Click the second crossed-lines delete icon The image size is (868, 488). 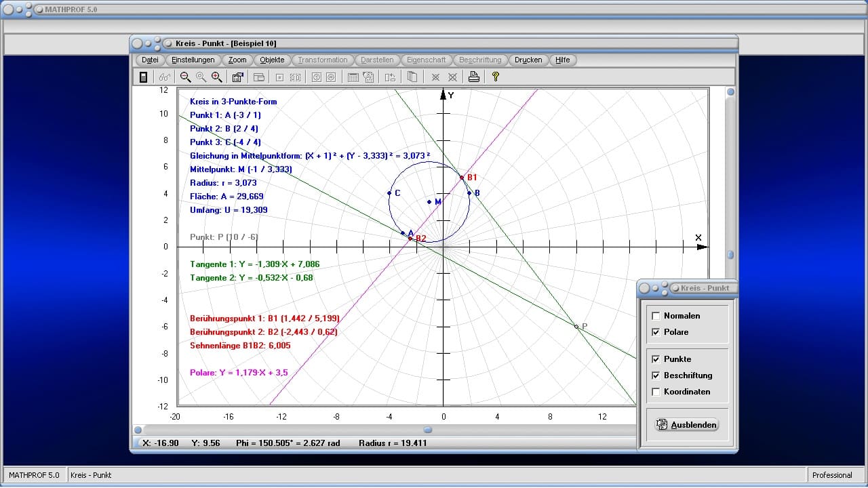[x=452, y=77]
